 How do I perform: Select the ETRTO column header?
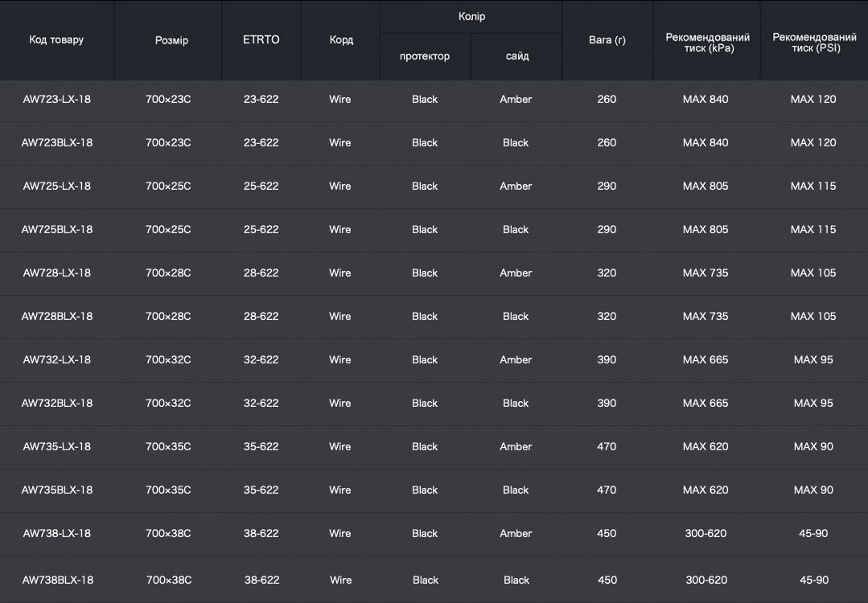coord(261,39)
